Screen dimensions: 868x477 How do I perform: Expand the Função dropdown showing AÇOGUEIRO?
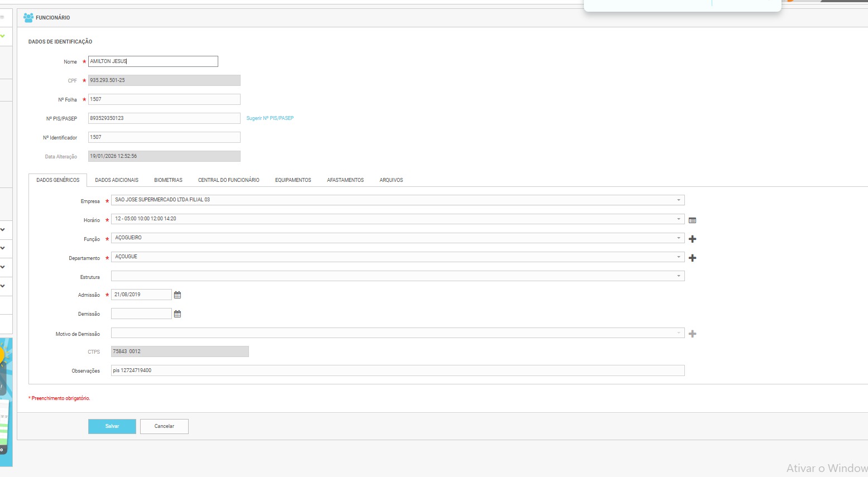[x=678, y=238]
